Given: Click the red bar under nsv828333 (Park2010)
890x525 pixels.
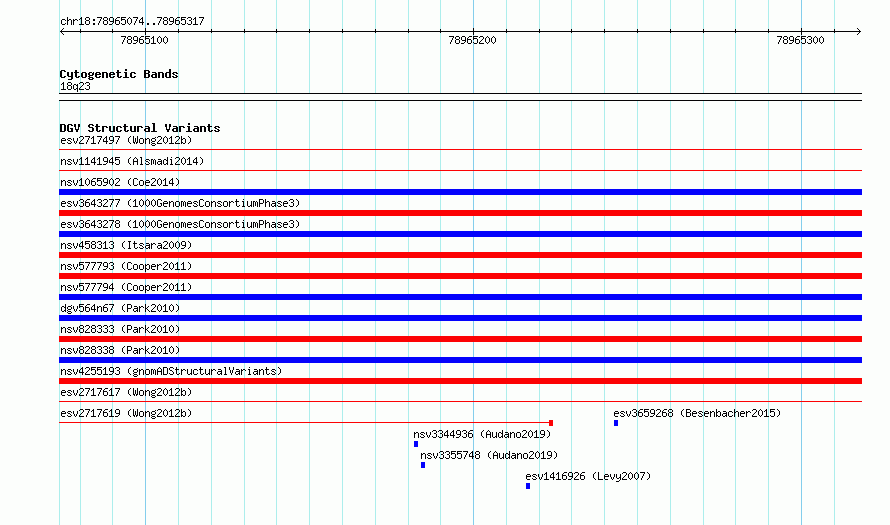Looking at the screenshot, I should [x=460, y=339].
